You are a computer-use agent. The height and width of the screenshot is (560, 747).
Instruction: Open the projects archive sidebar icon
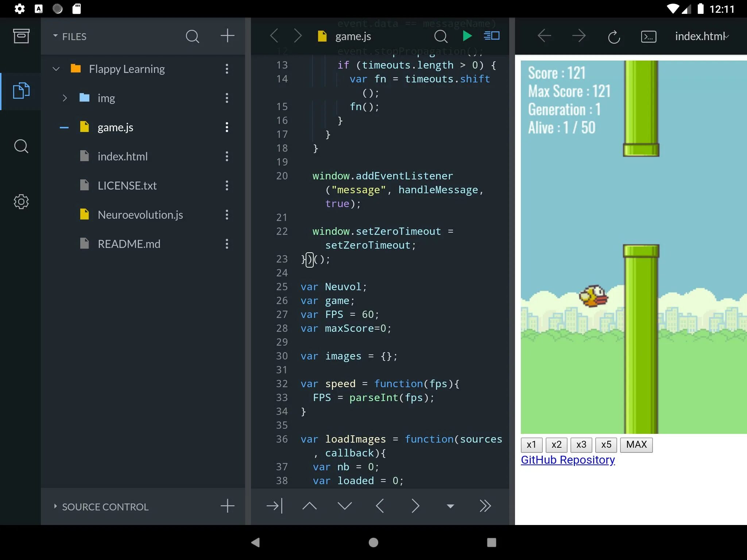(21, 36)
